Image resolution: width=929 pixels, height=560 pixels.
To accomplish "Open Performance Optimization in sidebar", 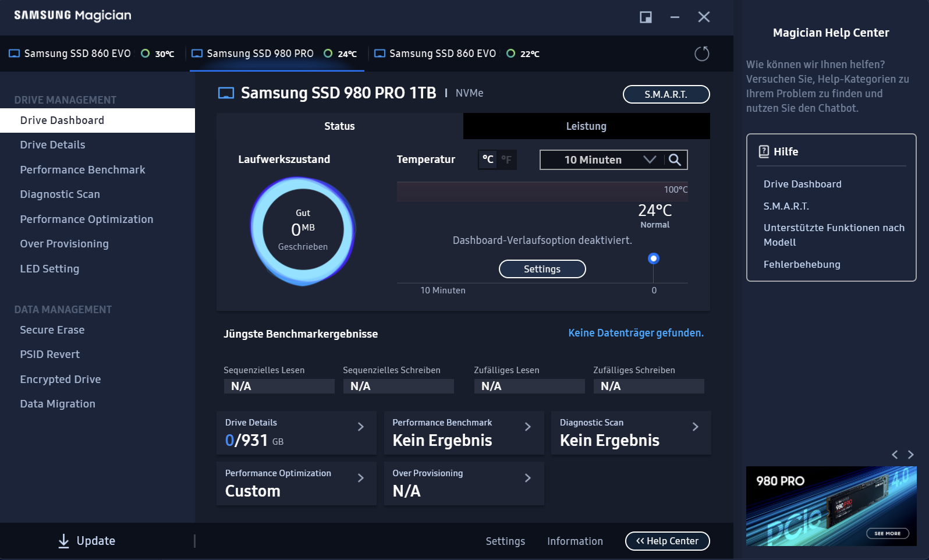I will coord(97,219).
